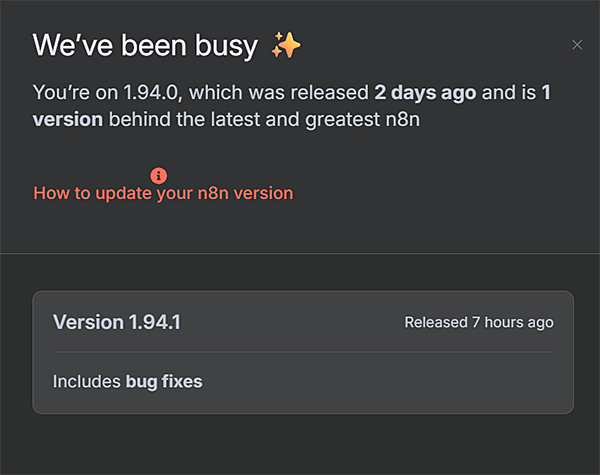Click the bold 2 days ago text
600x475 pixels.
[x=425, y=93]
